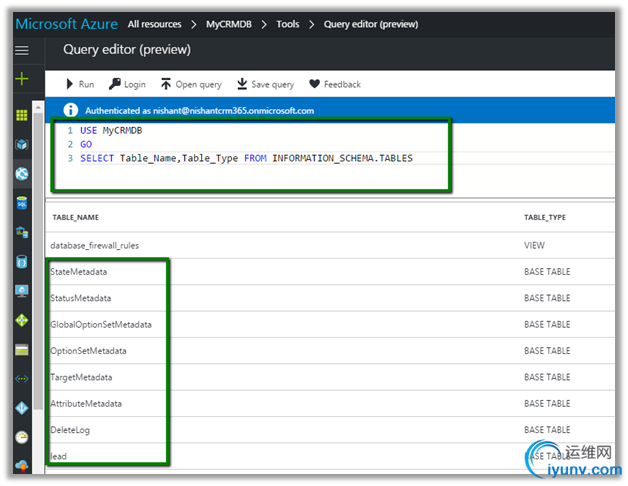Select the database_firewall_rules row
This screenshot has width=628, height=486.
(330, 245)
